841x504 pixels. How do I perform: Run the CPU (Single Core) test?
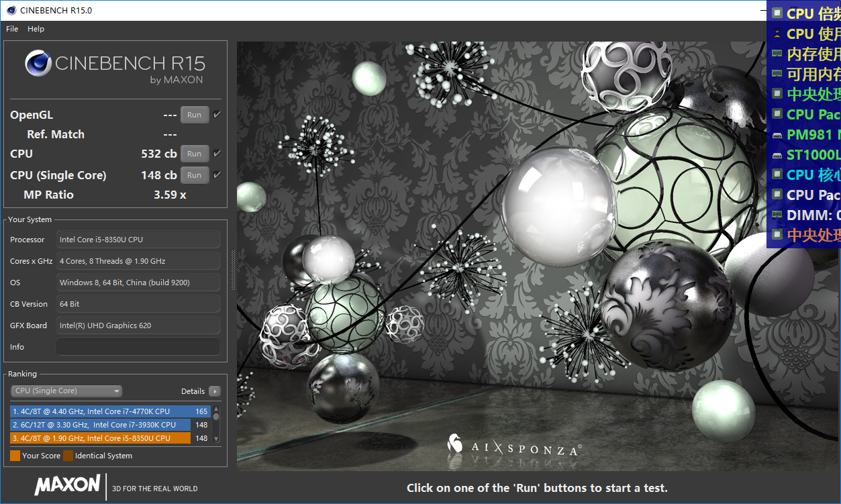[195, 175]
